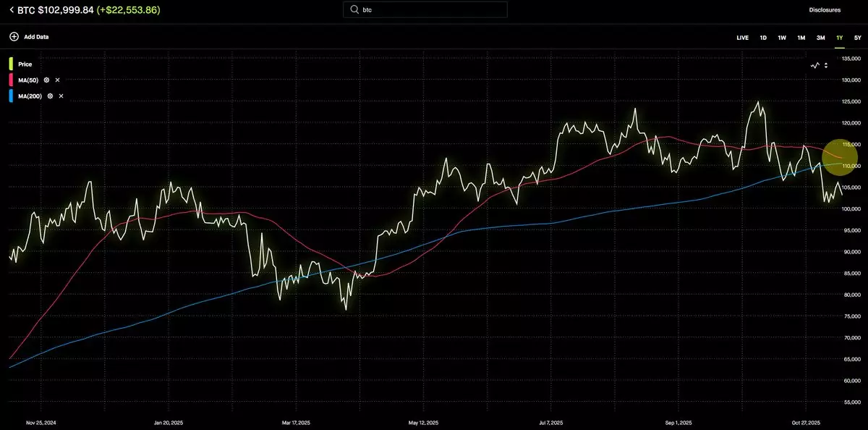Viewport: 868px width, 430px height.
Task: Click the yellow highlighted crossover circle on the chart
Action: (x=840, y=157)
